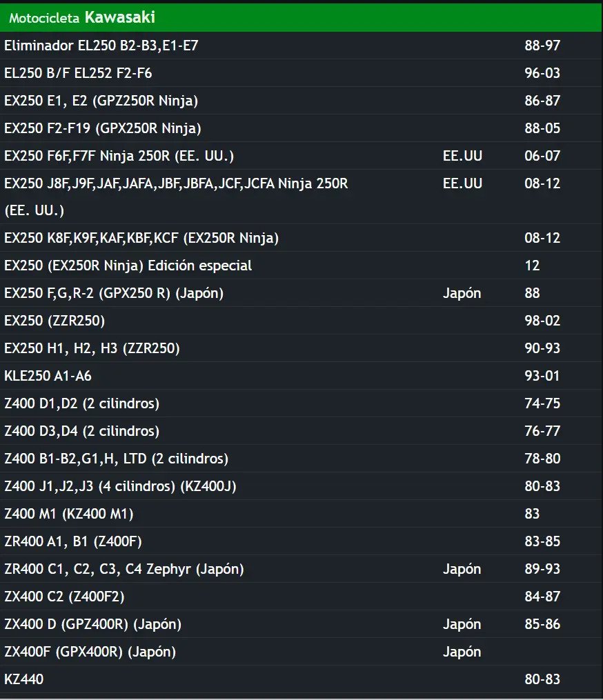Screen dimensions: 603x700
Task: Choose EX250 F2-F19 (GPX250R Ninja) entry
Action: 301,128
